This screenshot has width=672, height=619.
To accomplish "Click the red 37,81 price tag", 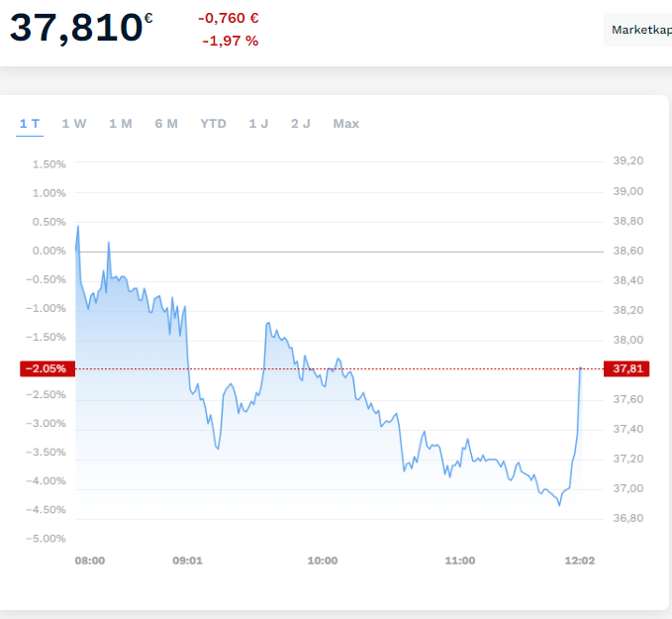I will (x=627, y=368).
